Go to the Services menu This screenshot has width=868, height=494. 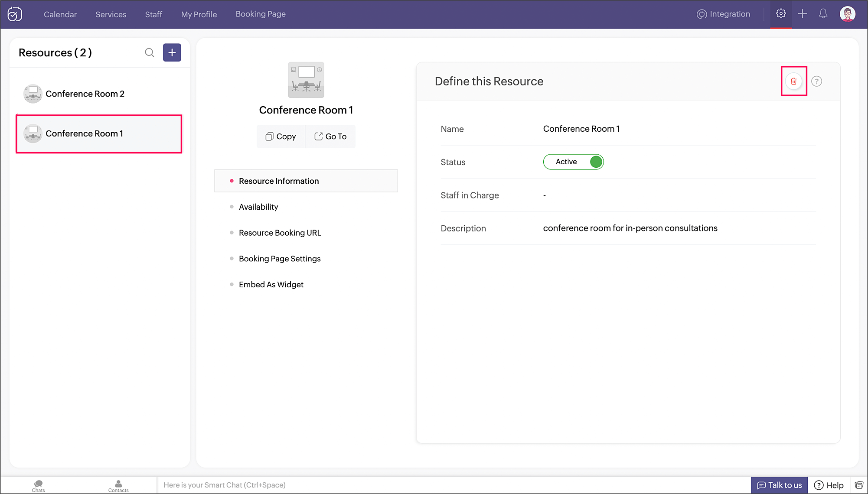coord(111,14)
